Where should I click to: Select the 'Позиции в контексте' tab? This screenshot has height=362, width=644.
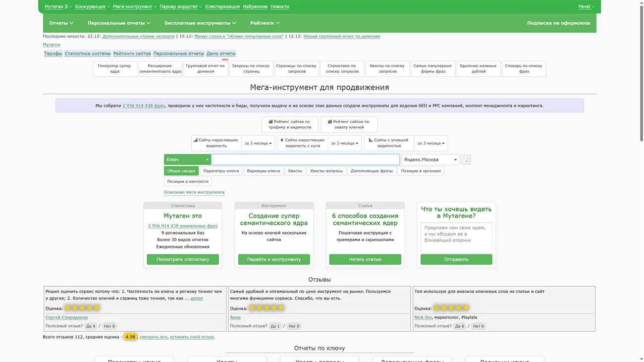(x=188, y=181)
